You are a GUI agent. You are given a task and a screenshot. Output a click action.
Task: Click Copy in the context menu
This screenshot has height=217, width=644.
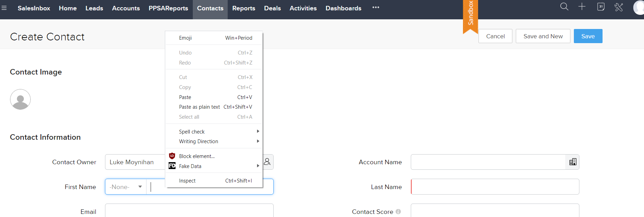click(x=214, y=87)
